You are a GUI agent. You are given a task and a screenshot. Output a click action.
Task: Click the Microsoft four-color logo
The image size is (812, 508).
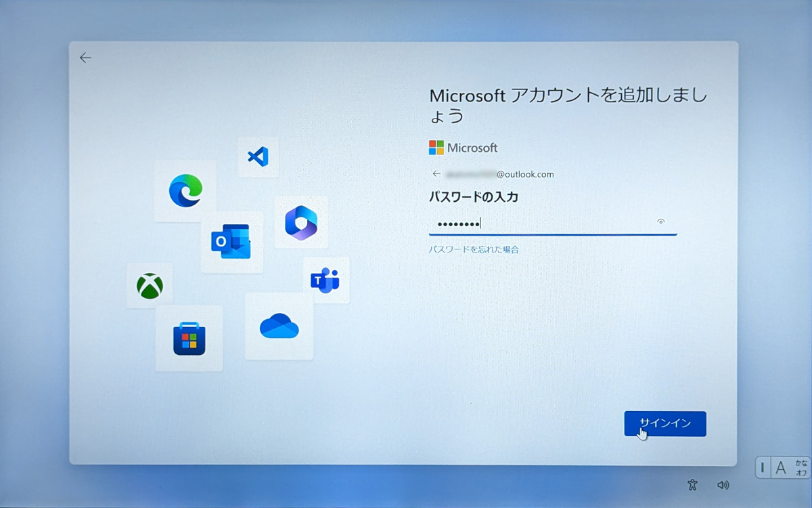(x=436, y=148)
